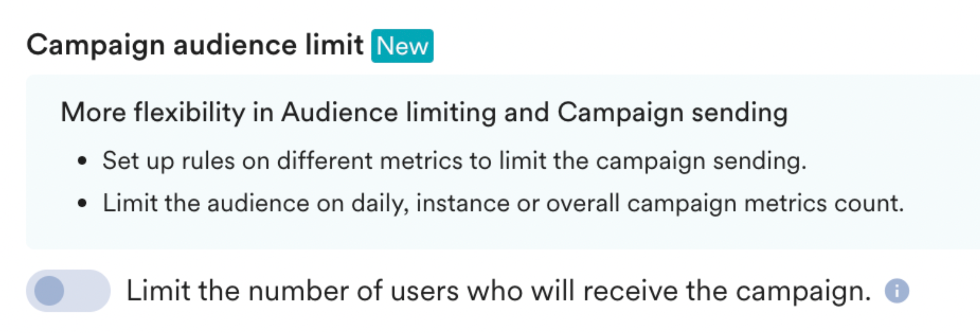Click bullet dot before Set up rules
Viewport: 980px width, 333px height.
pos(82,161)
